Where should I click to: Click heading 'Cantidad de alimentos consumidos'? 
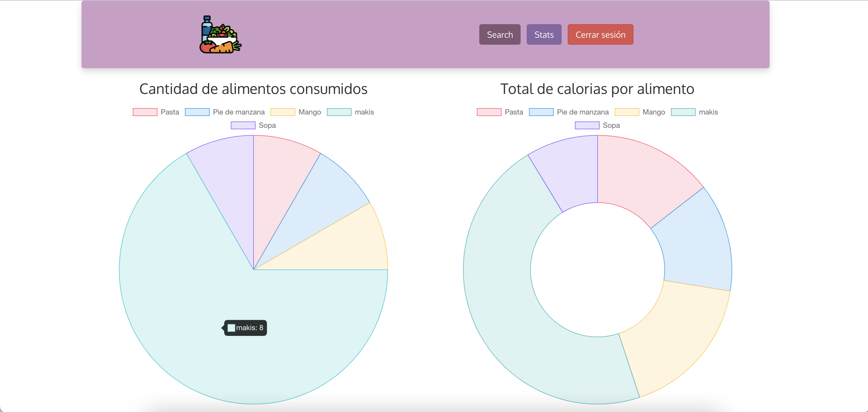click(254, 89)
